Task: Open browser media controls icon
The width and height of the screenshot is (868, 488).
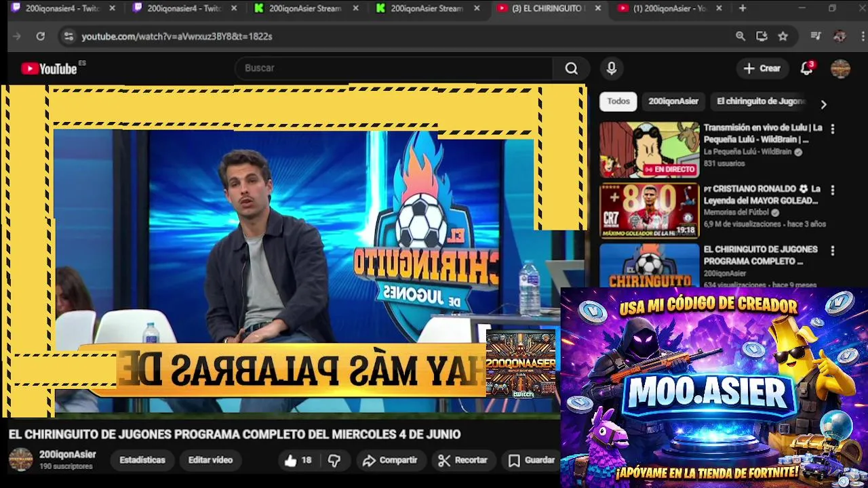Action: (816, 37)
